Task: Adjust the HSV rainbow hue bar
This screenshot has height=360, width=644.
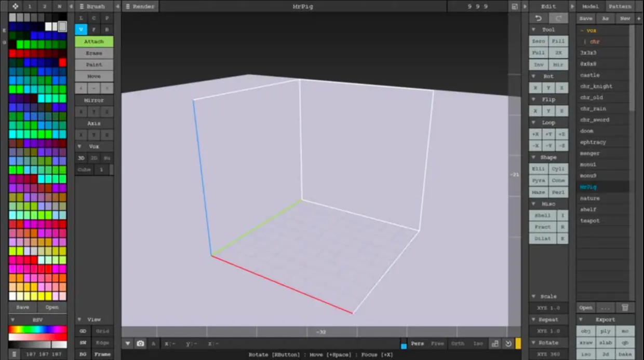Action: [37, 329]
